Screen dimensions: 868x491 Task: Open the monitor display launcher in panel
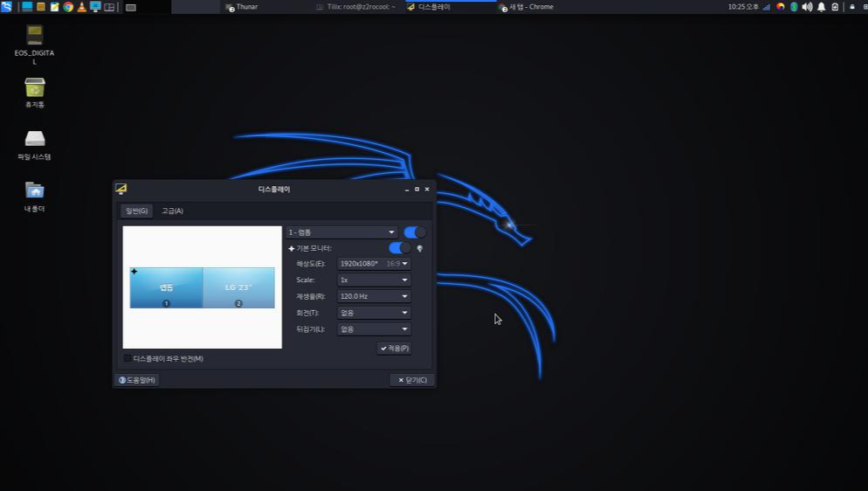[95, 7]
